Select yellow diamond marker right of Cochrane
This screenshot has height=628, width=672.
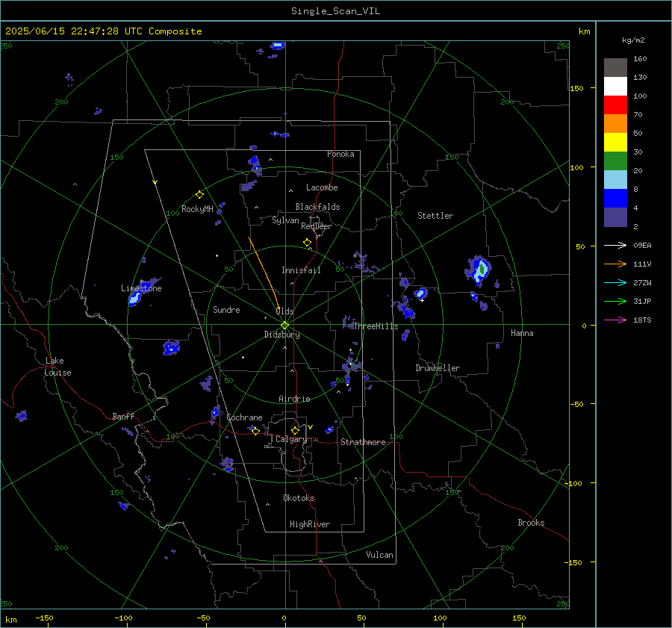(x=255, y=431)
